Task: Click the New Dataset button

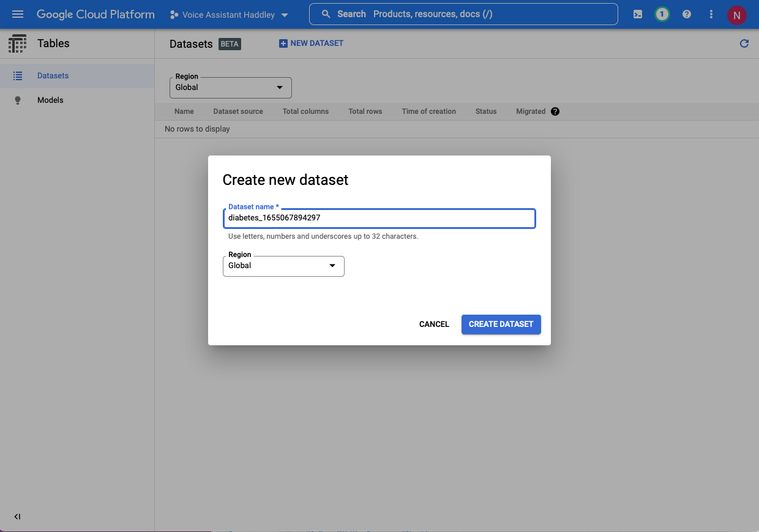Action: click(311, 43)
